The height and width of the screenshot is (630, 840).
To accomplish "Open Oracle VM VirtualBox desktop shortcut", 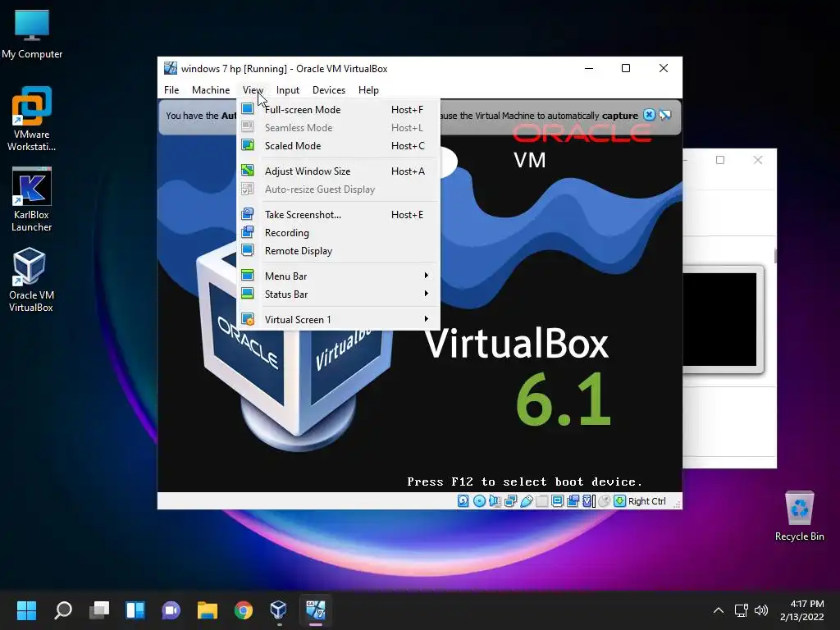I will click(30, 280).
